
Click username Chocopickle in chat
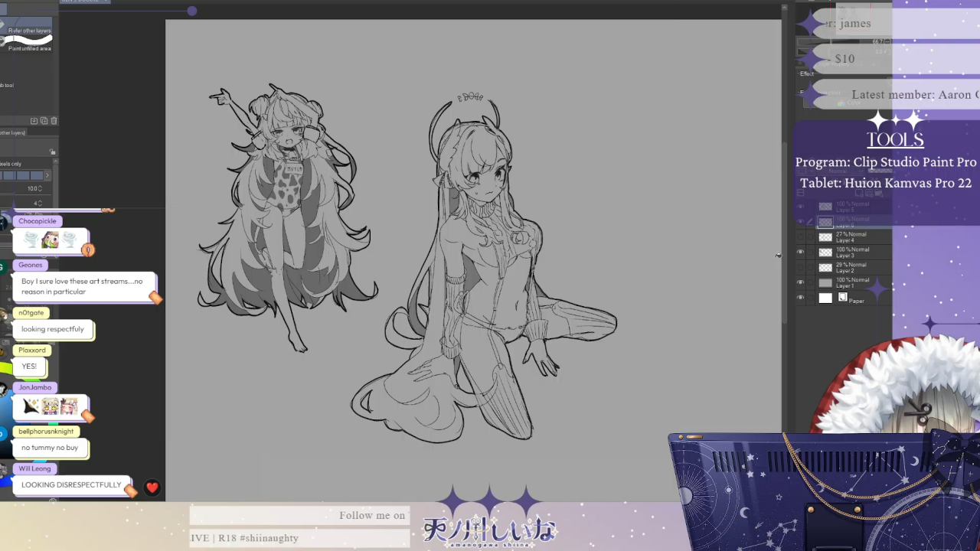38,221
